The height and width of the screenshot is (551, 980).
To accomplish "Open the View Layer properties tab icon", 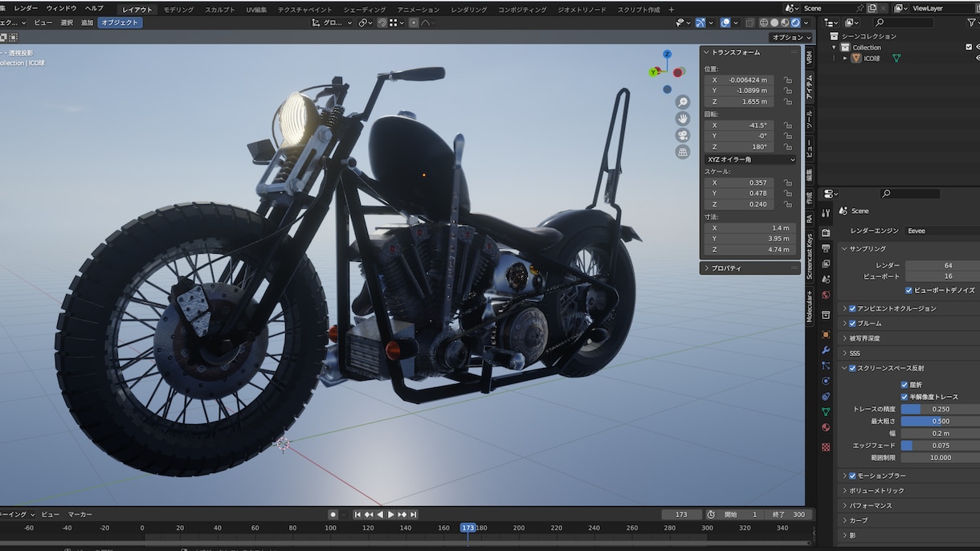I will click(826, 264).
